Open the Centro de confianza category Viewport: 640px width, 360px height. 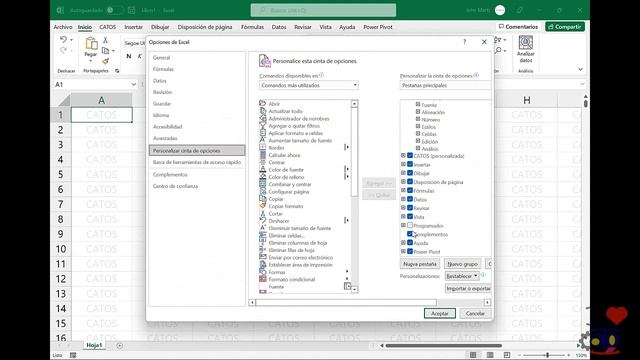(175, 186)
